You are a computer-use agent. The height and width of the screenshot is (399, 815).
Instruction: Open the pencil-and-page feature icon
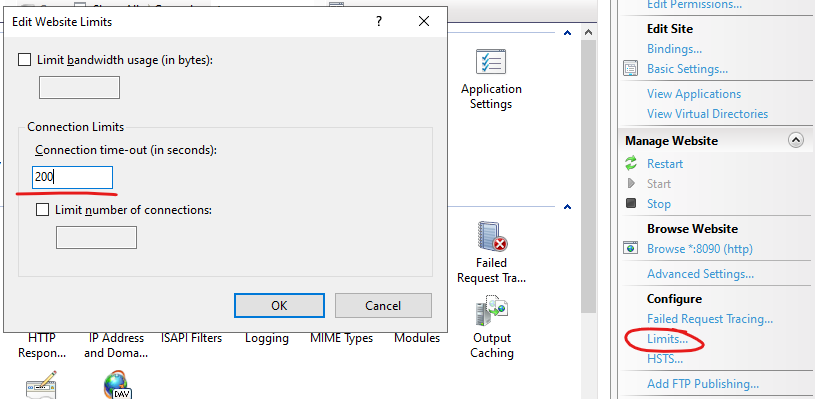click(x=41, y=384)
